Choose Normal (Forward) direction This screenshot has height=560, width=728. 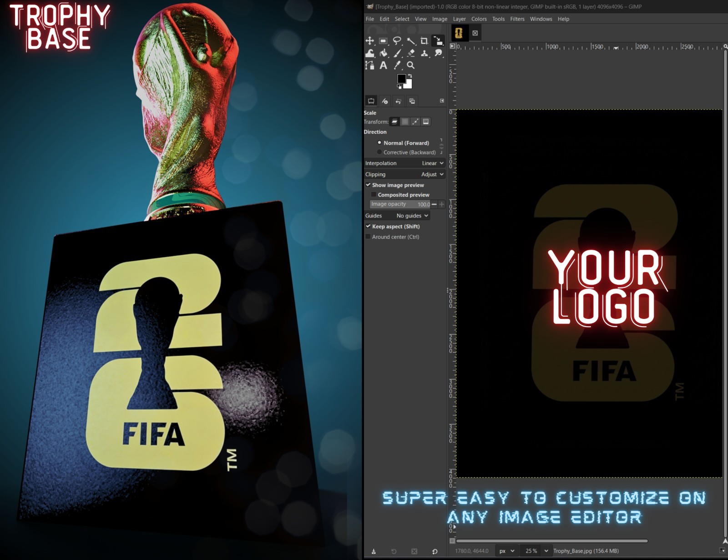tap(403, 143)
